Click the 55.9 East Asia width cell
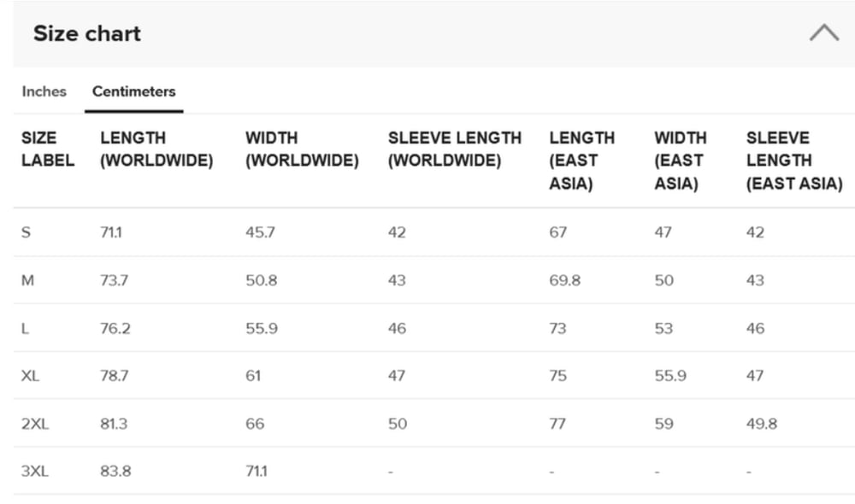 coord(670,376)
